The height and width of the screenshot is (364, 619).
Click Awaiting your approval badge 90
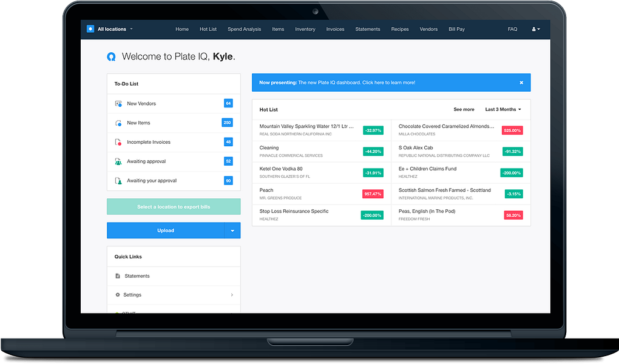[228, 181]
